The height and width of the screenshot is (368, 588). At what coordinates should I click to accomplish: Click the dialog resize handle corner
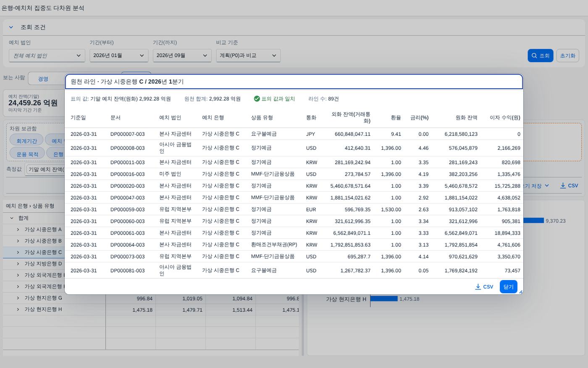point(520,291)
